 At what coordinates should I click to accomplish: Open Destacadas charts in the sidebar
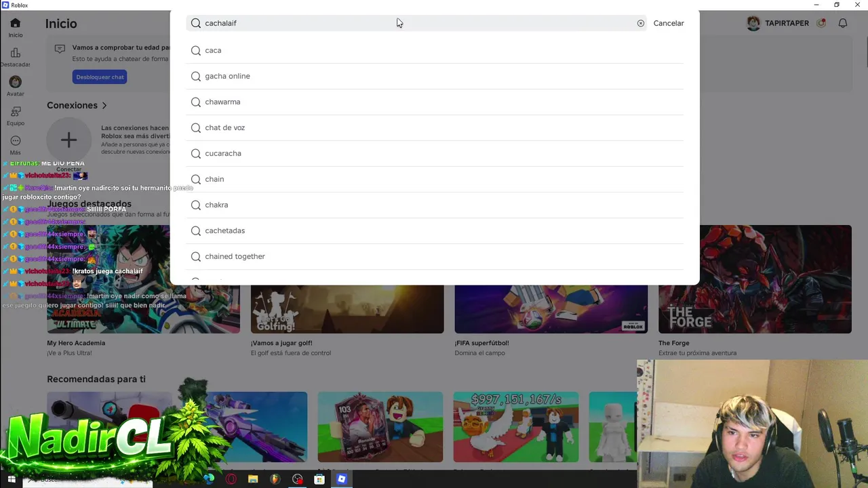point(15,58)
